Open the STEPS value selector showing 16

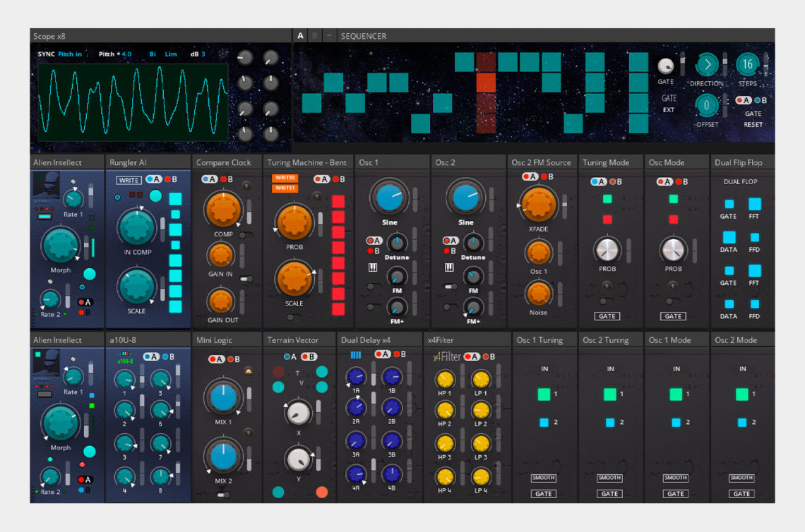[x=748, y=64]
